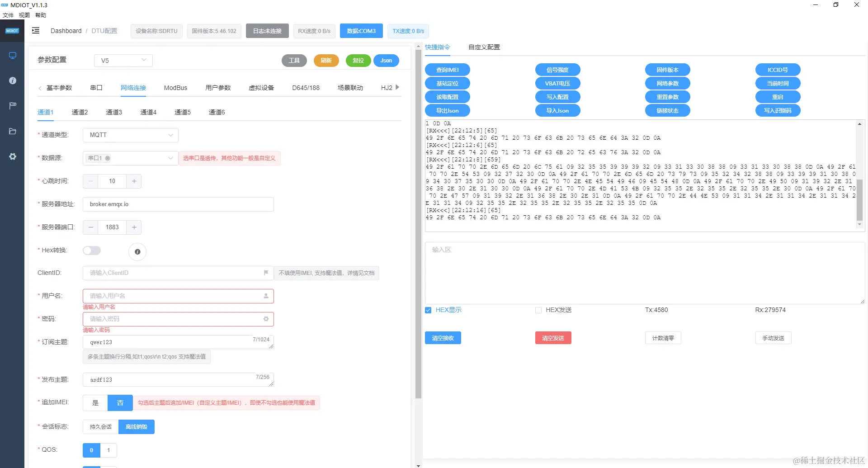
Task: Click the blue Json button
Action: tap(386, 60)
